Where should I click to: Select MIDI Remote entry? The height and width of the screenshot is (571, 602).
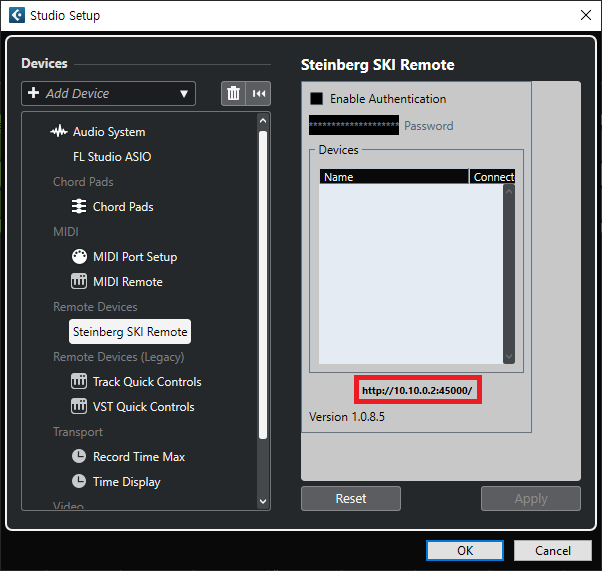point(128,282)
